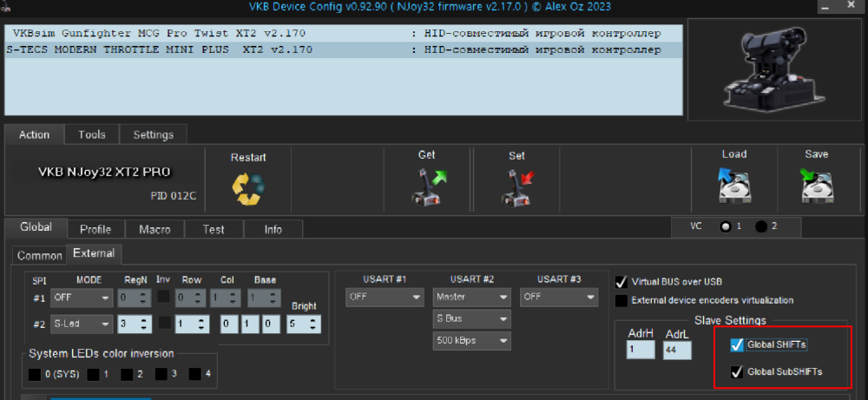Screen dimensions: 868x400
Task: Open the External sub-tab
Action: (94, 253)
